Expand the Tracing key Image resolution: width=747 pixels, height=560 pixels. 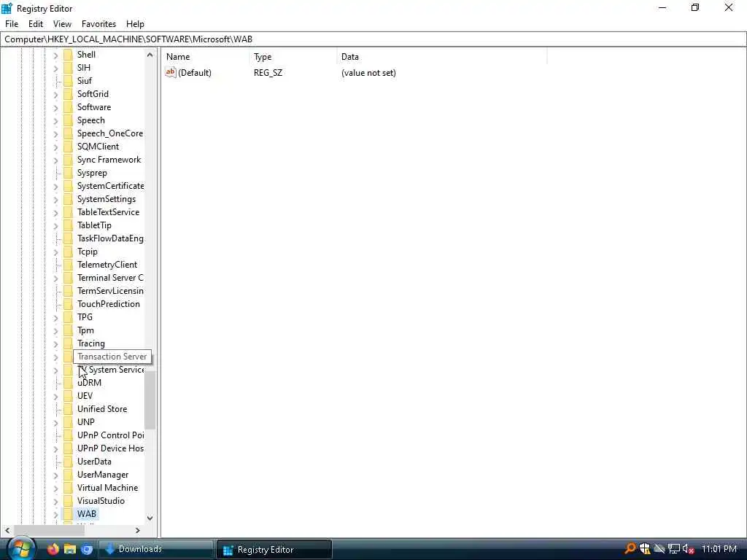pos(55,344)
